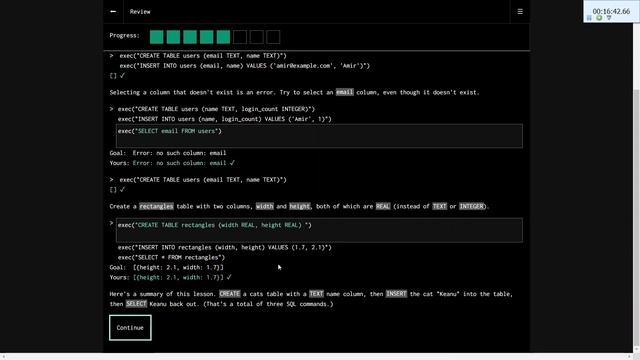The height and width of the screenshot is (360, 640).
Task: Click the INSERT INTO rectangles code line
Action: [224, 247]
